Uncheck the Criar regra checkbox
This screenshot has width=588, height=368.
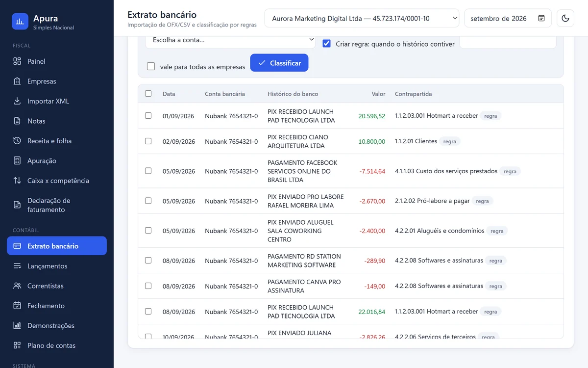(x=326, y=43)
